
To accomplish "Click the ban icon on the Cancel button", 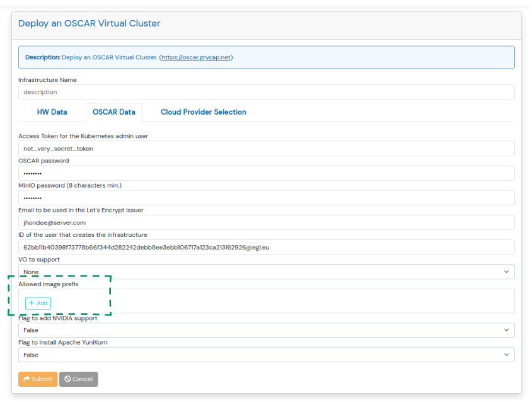I will (67, 379).
